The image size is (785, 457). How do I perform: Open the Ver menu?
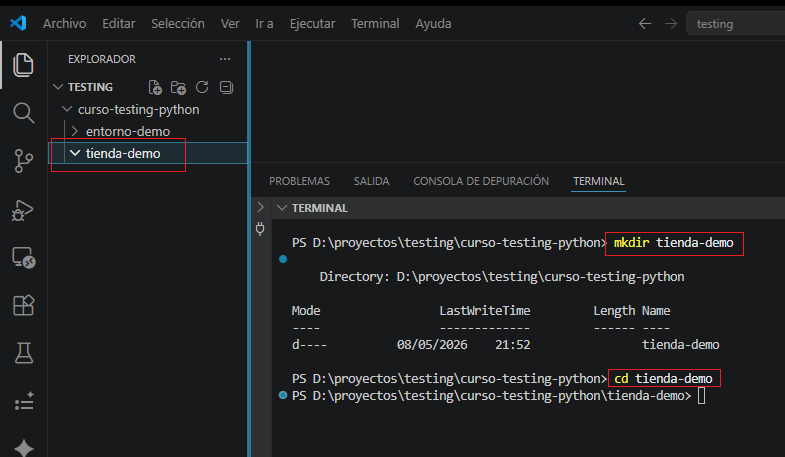click(x=230, y=24)
